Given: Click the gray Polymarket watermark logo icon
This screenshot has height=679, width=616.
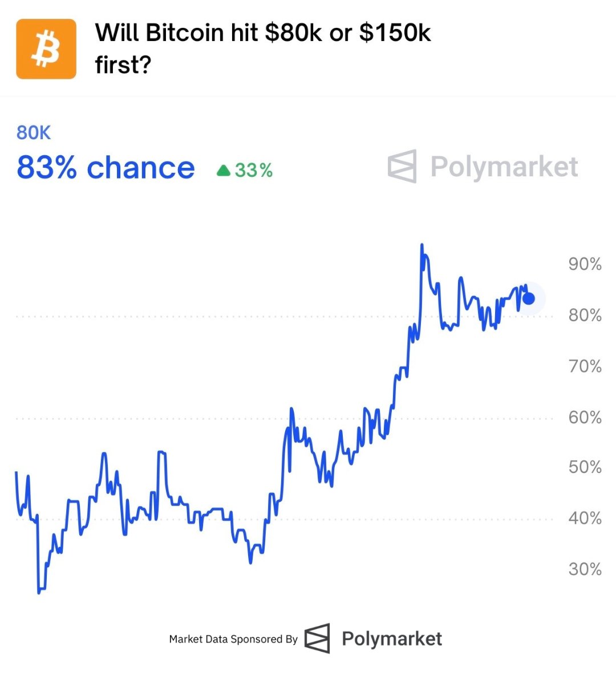Looking at the screenshot, I should 402,167.
